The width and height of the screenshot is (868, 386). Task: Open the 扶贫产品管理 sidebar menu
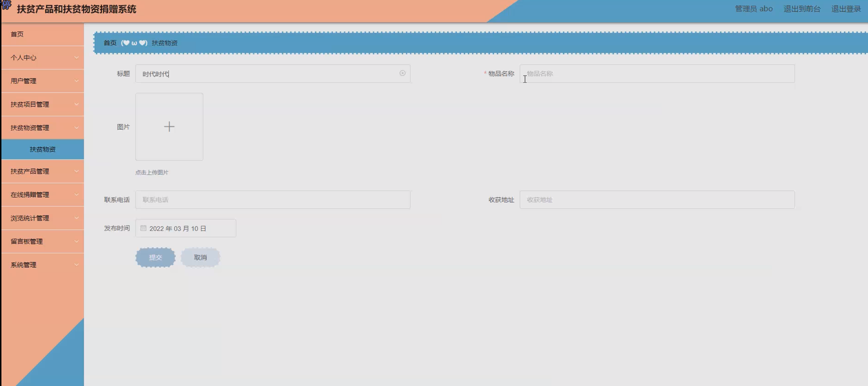43,171
